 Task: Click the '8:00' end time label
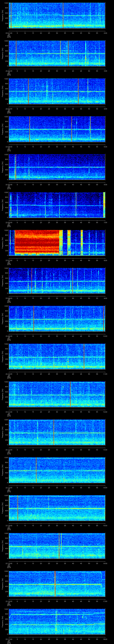coord(105,260)
